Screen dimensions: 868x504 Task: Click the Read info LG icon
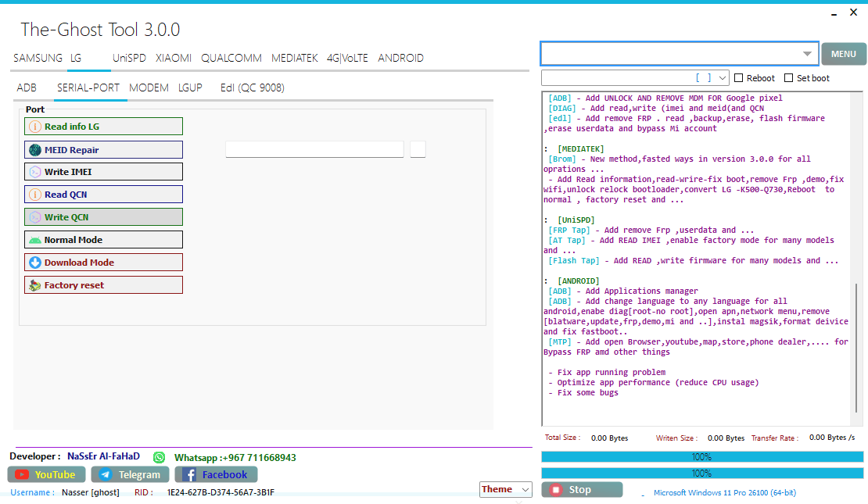[34, 127]
